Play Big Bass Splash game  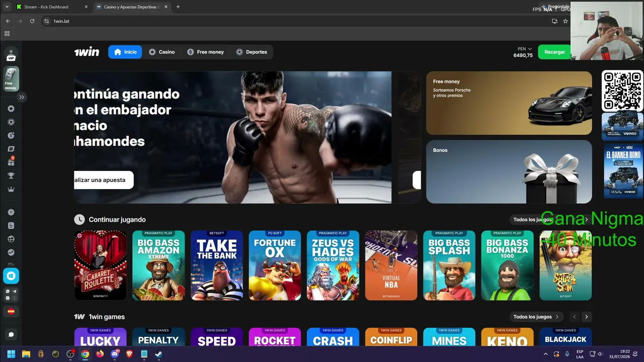pos(449,265)
